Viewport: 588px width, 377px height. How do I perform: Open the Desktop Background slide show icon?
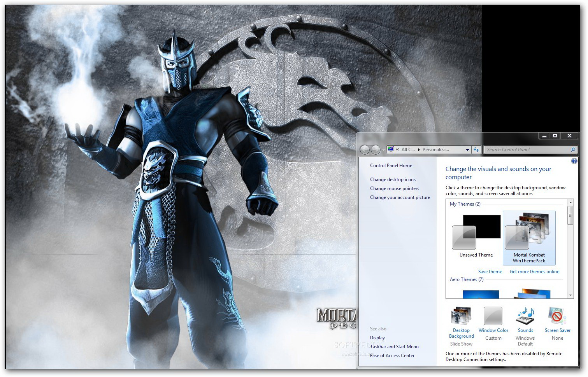click(x=461, y=316)
